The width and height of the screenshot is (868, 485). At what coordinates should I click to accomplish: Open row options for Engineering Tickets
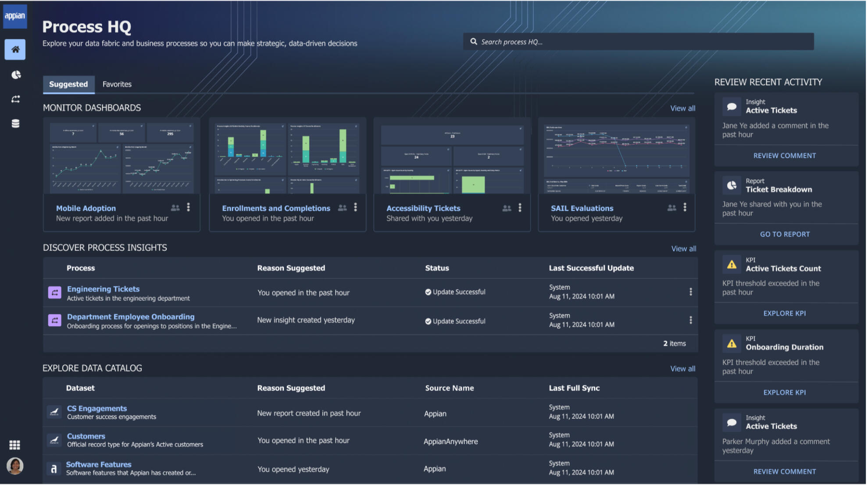tap(690, 292)
